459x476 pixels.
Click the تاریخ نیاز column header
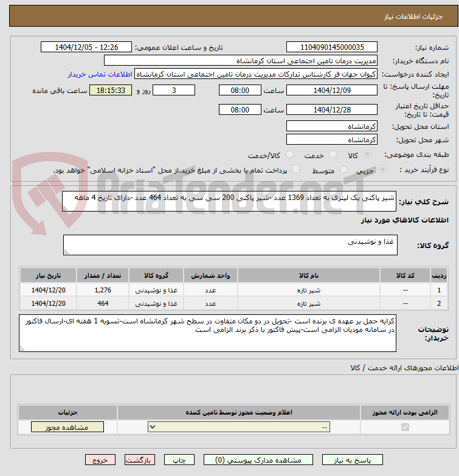click(48, 275)
